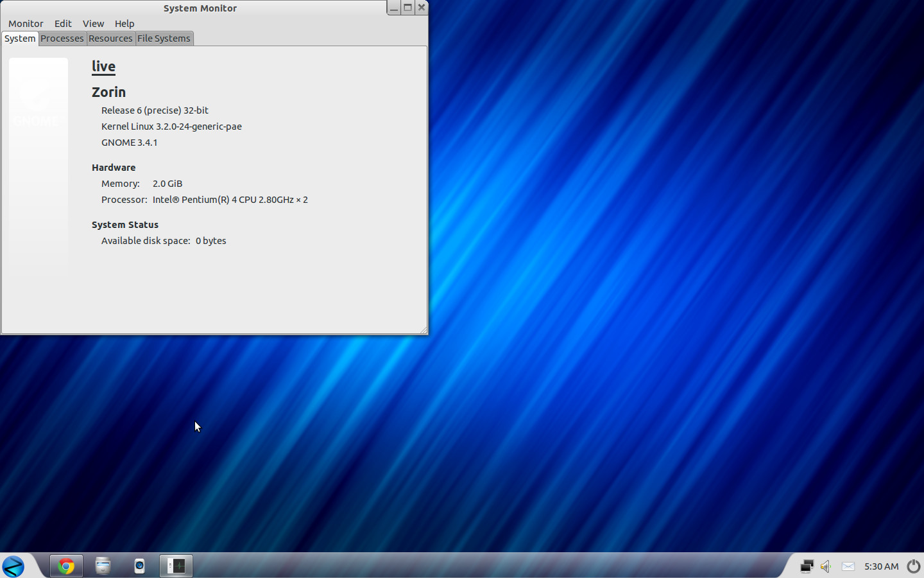
Task: Open the Help menu
Action: click(124, 23)
